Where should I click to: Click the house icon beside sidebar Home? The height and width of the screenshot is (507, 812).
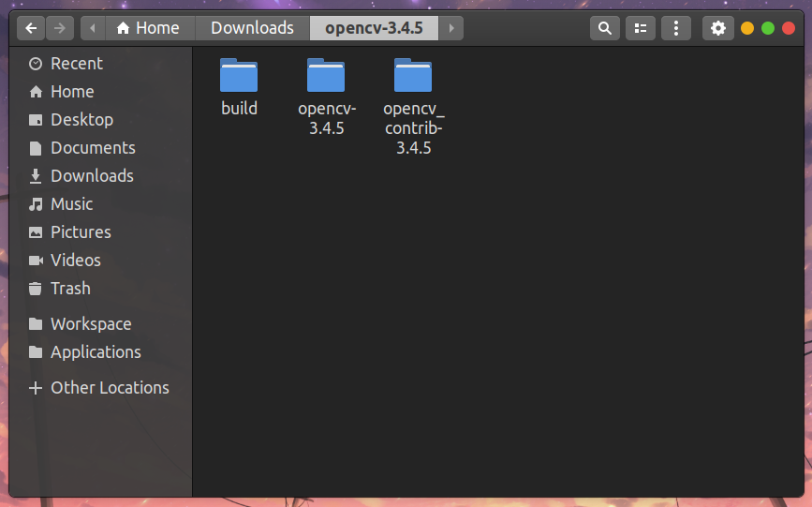pyautogui.click(x=36, y=92)
